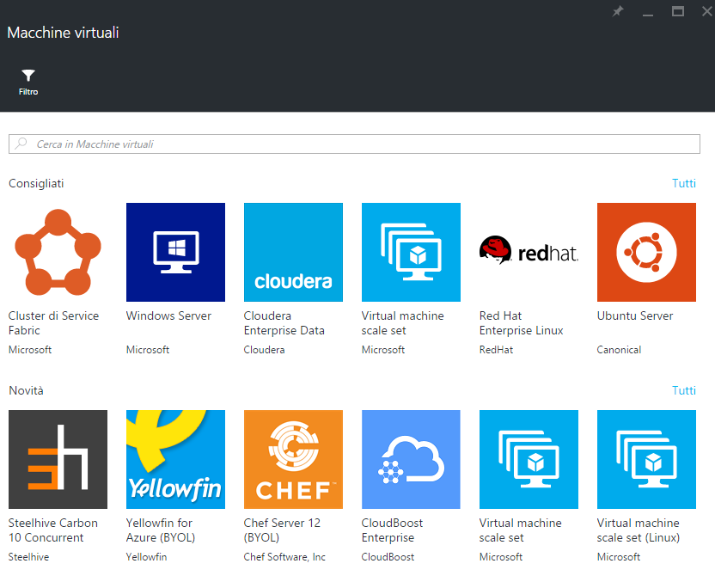Image resolution: width=715 pixels, height=588 pixels.
Task: Choose the Windows Server tile icon
Action: coord(175,252)
